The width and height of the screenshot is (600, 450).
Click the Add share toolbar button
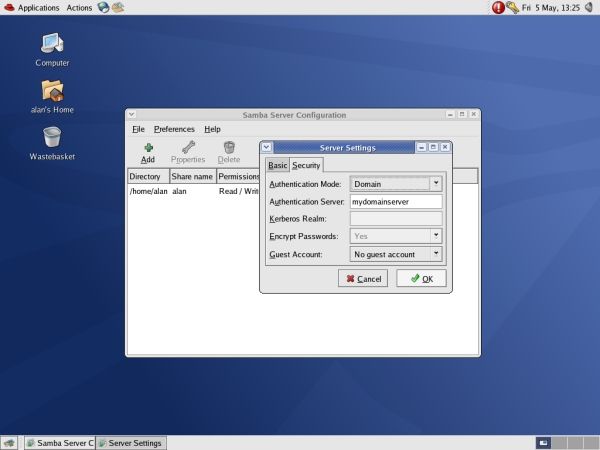pyautogui.click(x=148, y=153)
